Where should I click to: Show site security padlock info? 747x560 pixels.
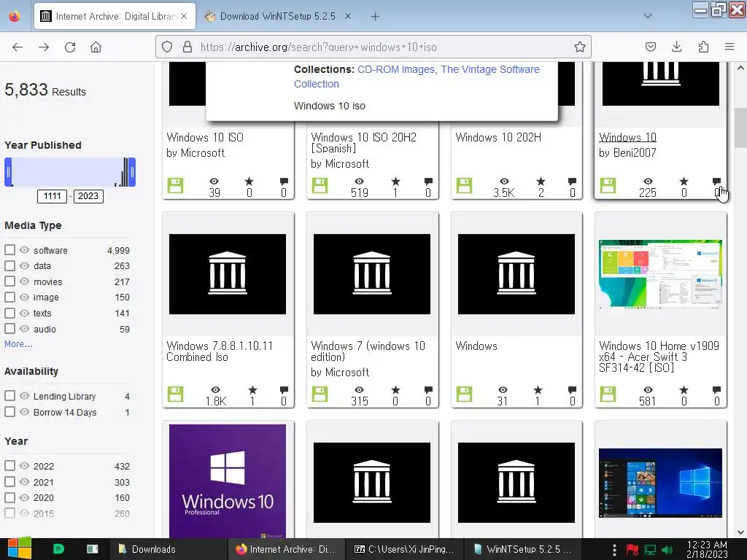pyautogui.click(x=187, y=47)
